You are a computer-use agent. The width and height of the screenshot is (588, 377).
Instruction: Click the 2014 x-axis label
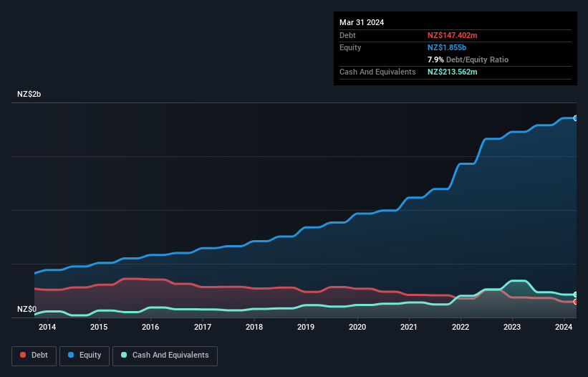coord(47,327)
